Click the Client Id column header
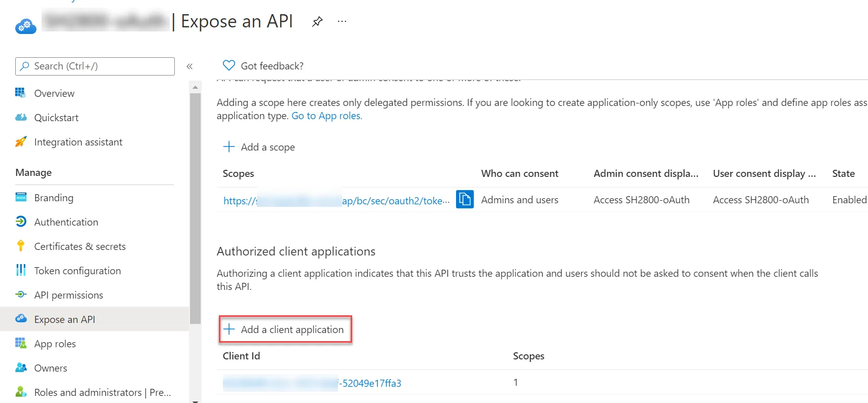The image size is (868, 403). [x=241, y=356]
